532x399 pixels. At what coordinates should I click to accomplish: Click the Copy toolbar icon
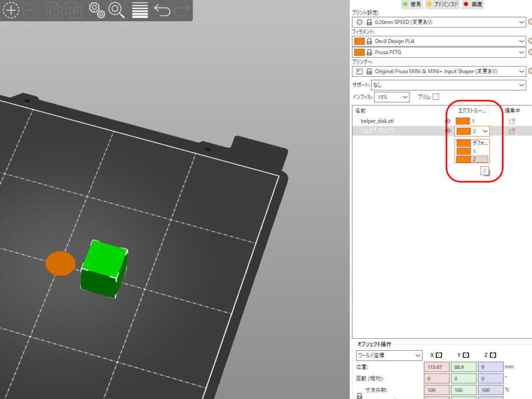coord(54,10)
